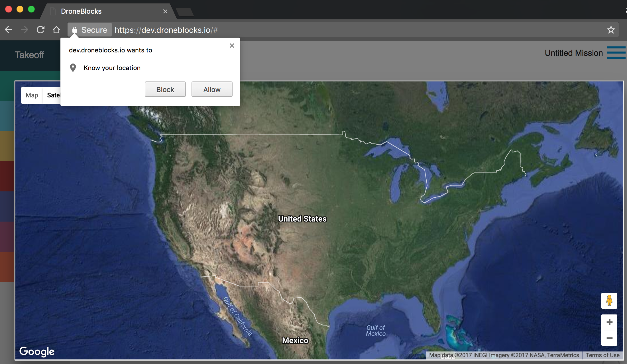This screenshot has height=364, width=627.
Task: Click the Gulf of California label
Action: pos(238,316)
